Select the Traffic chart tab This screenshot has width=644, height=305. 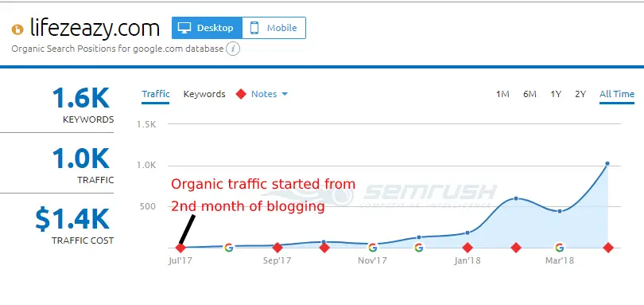point(156,94)
